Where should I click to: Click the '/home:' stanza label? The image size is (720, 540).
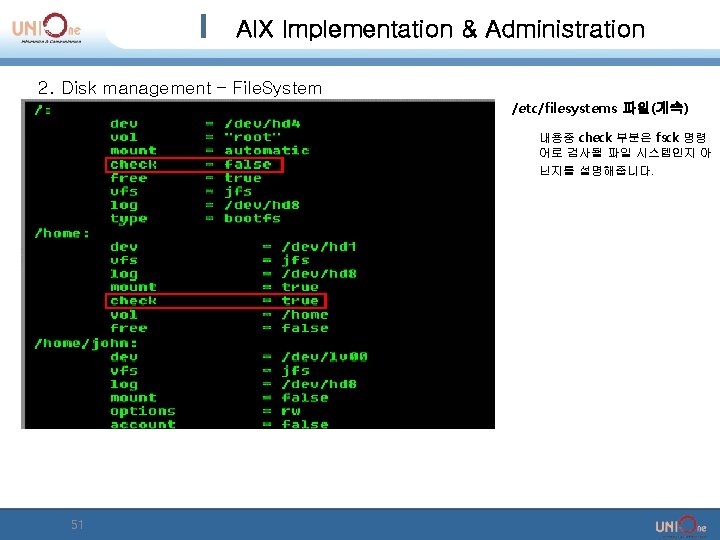pyautogui.click(x=62, y=233)
